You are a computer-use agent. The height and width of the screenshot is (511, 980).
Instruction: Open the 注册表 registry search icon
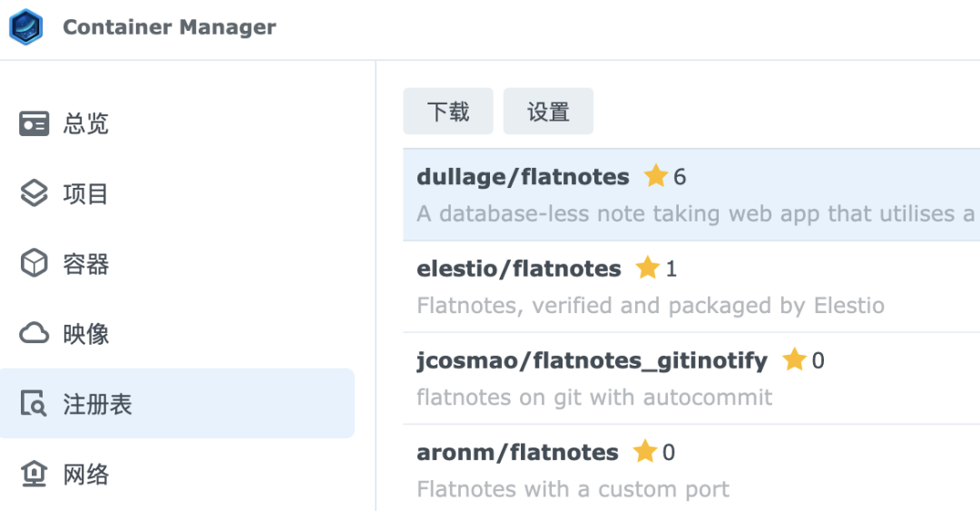click(x=34, y=404)
